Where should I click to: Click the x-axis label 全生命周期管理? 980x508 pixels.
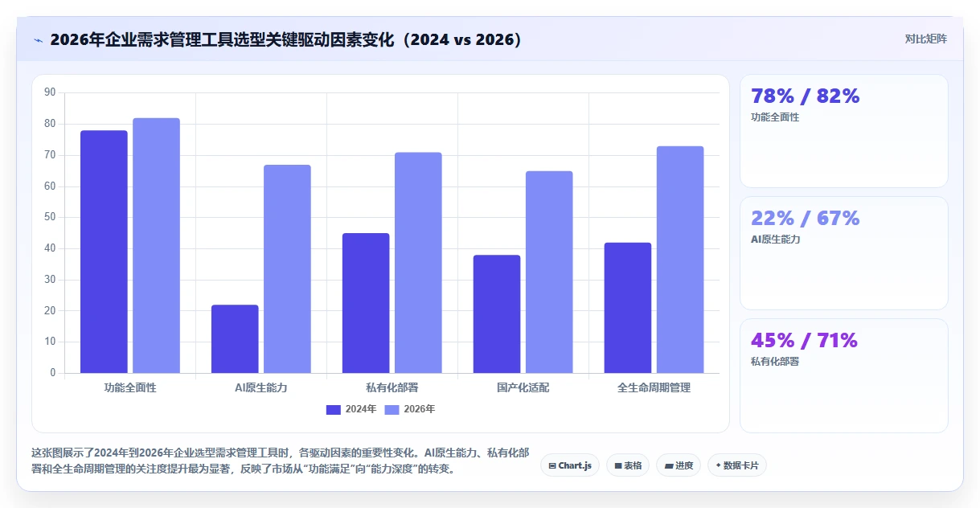pos(654,387)
